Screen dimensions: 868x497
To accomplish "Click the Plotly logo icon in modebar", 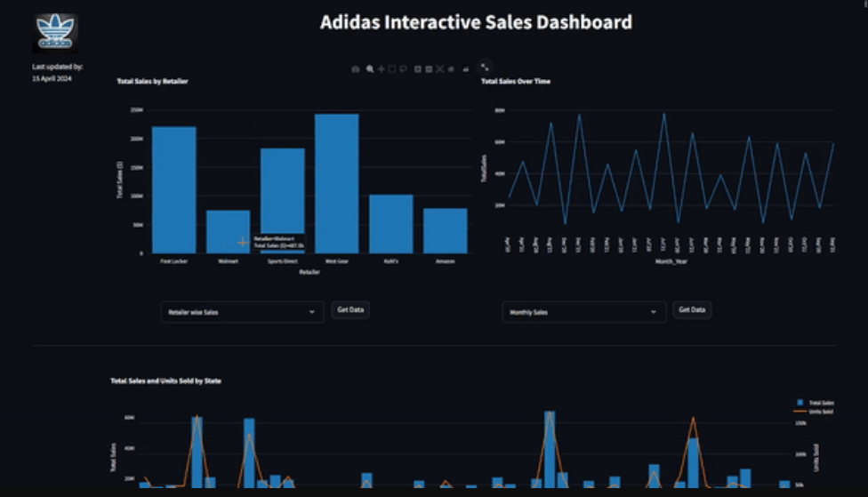I will click(x=465, y=69).
